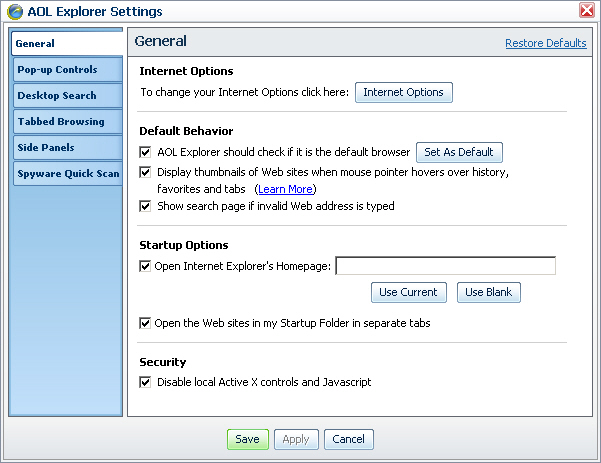
Task: Click the Set As Default button
Action: point(459,152)
